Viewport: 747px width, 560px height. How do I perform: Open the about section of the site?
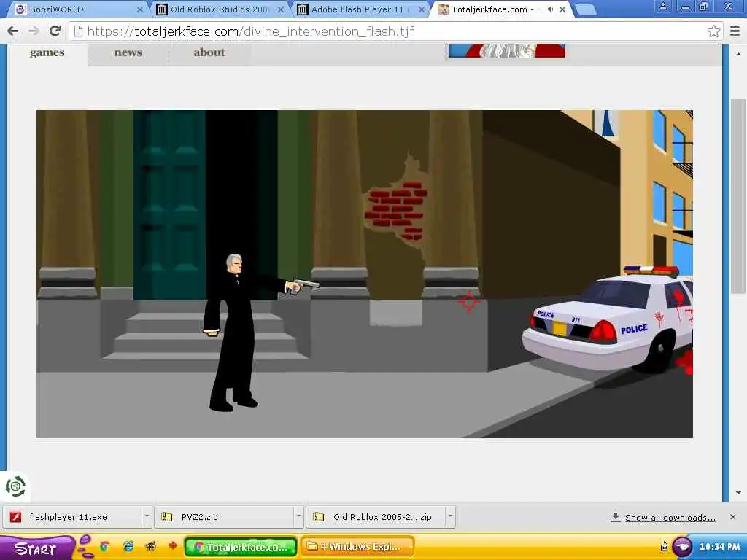click(209, 52)
